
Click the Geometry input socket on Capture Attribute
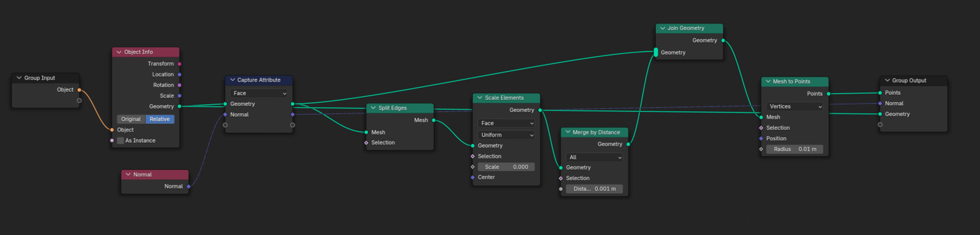tap(225, 104)
